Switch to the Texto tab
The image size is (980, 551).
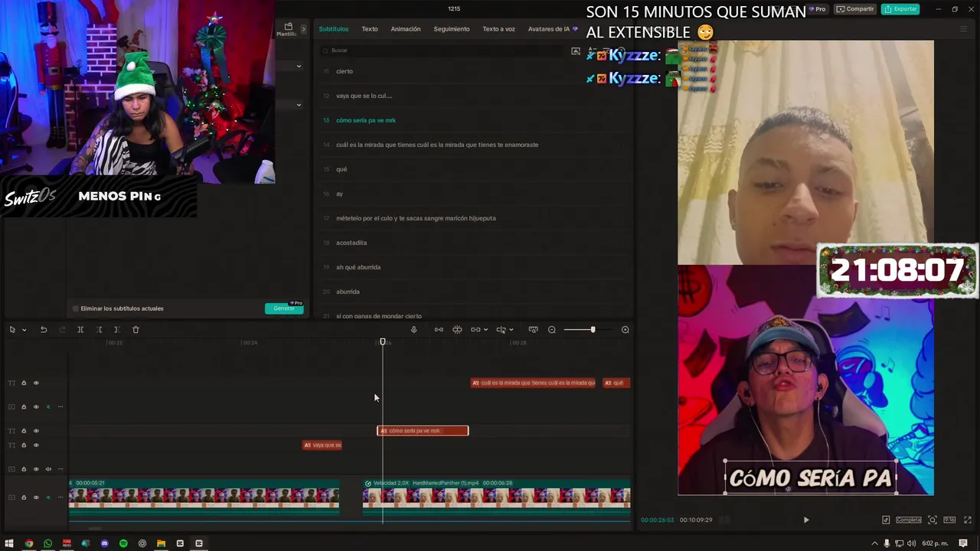[x=370, y=29]
